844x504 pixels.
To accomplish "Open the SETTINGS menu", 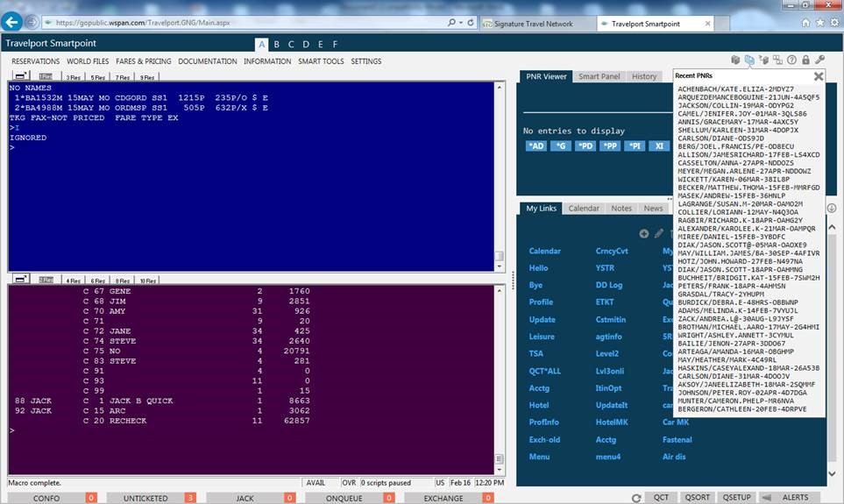I will tap(366, 61).
